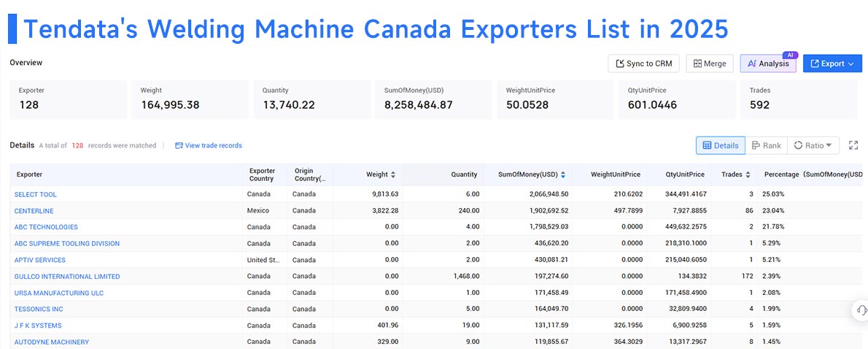Image resolution: width=868 pixels, height=349 pixels.
Task: Select the QtyUnitPrice 601.0446 summary card
Action: [677, 100]
